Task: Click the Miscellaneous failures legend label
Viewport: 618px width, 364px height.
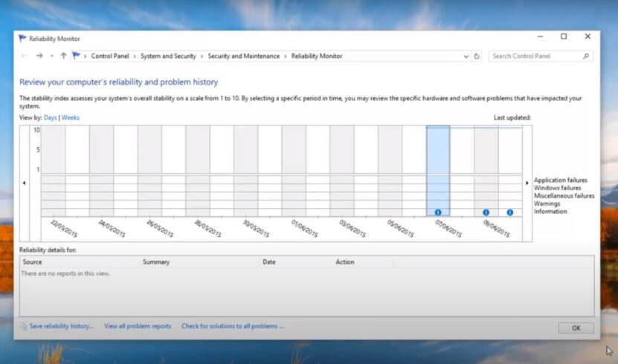Action: pos(564,195)
